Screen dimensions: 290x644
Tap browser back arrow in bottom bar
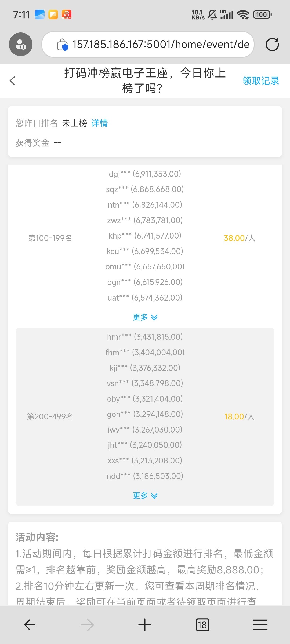[x=30, y=625]
